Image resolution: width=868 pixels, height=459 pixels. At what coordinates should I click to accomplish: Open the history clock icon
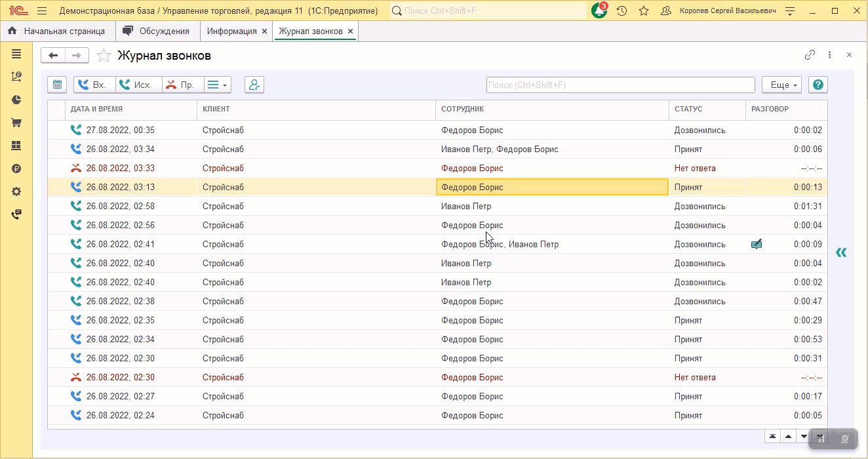tap(621, 11)
